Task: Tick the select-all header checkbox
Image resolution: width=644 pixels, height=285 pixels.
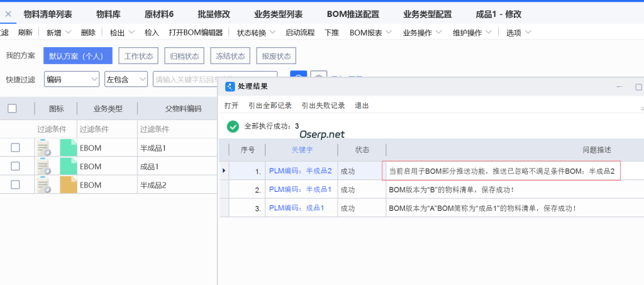Action: (x=13, y=108)
